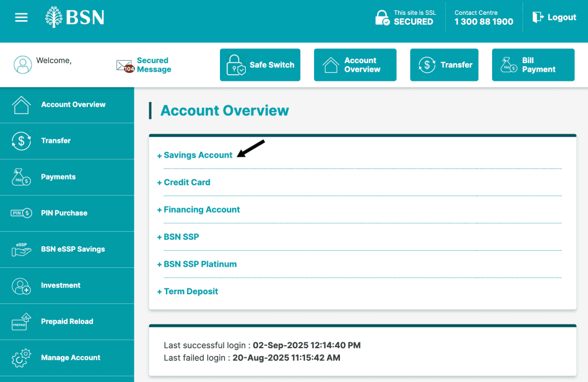Click dollar icon in top Transfer button

pos(427,65)
